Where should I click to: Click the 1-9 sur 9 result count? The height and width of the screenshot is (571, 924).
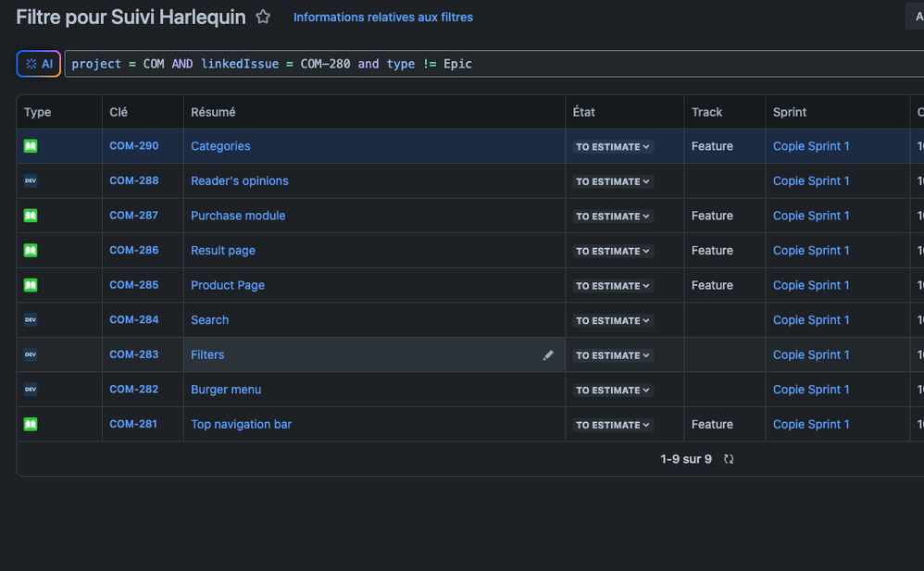point(686,459)
